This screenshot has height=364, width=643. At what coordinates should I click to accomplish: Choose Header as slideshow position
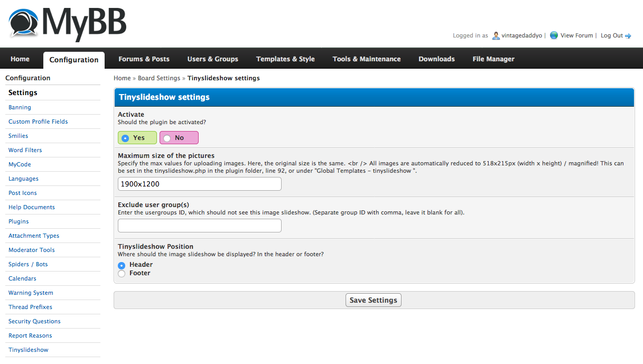[122, 265]
